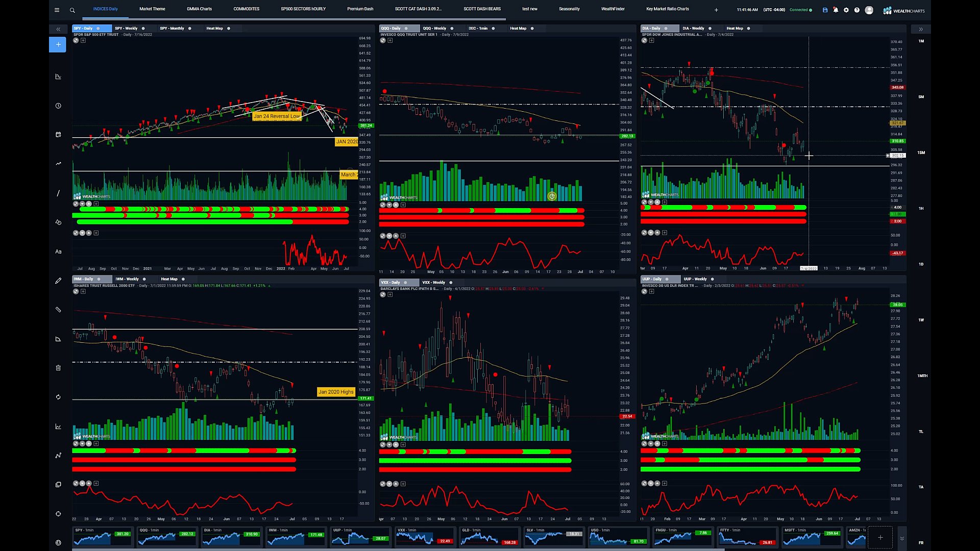Switch to Market Theme tab
Image resolution: width=980 pixels, height=551 pixels.
(x=152, y=9)
